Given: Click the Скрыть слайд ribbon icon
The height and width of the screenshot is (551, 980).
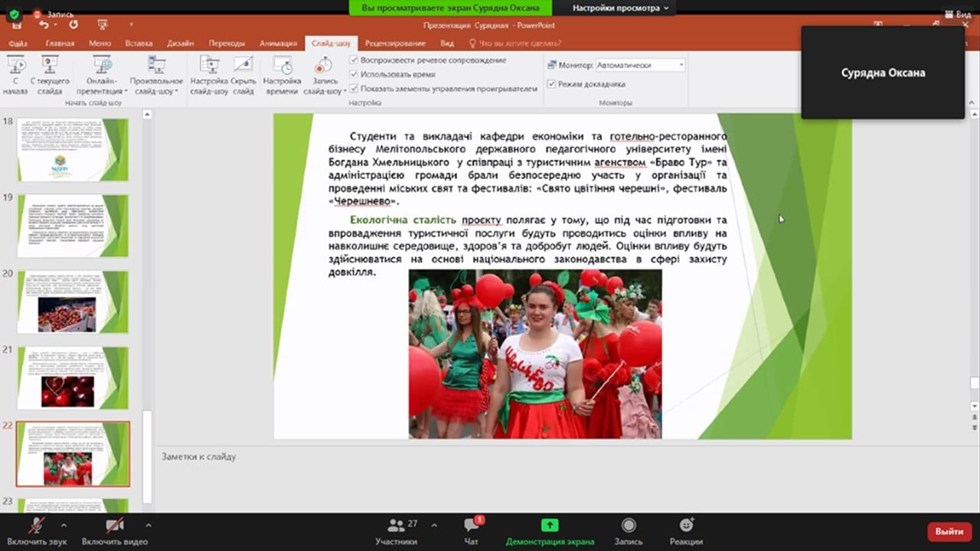Looking at the screenshot, I should click(243, 75).
